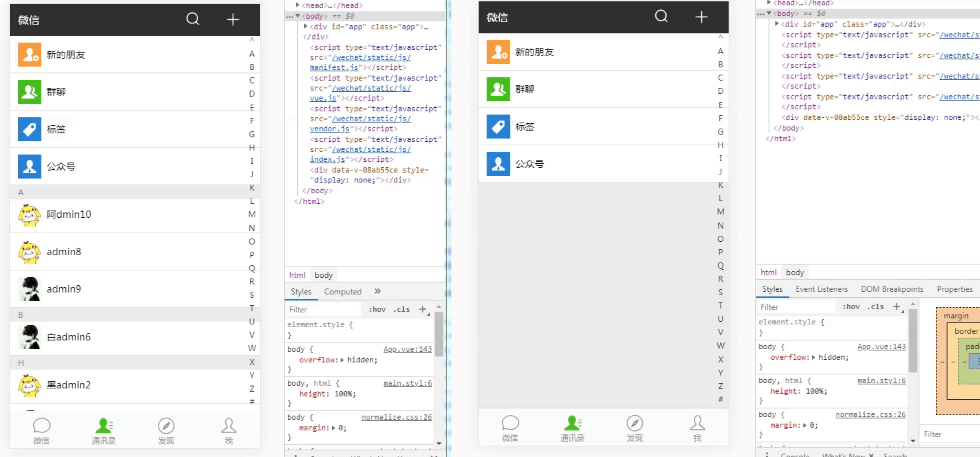The height and width of the screenshot is (457, 980).
Task: Select admin8 contact avatar
Action: (x=30, y=252)
